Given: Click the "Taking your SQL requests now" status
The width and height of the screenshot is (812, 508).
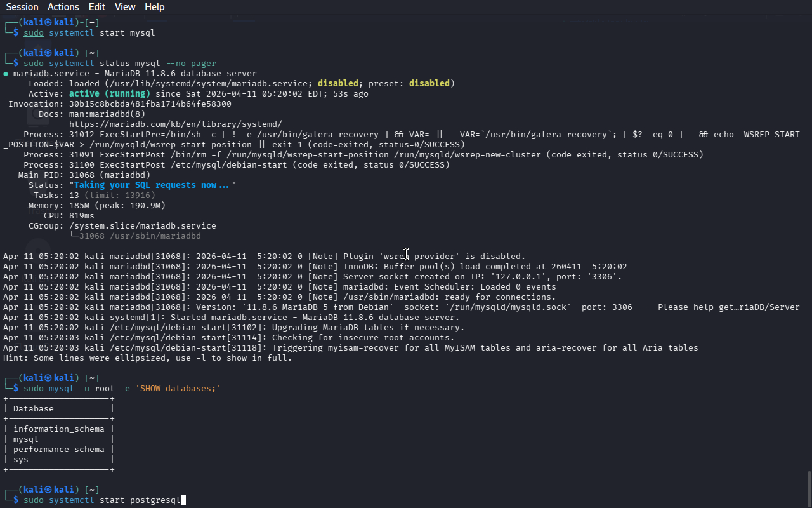Looking at the screenshot, I should click(152, 185).
